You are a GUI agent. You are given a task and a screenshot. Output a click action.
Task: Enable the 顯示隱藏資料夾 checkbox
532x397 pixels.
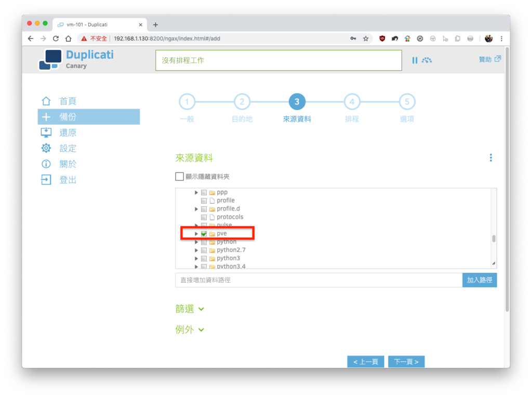coord(179,177)
